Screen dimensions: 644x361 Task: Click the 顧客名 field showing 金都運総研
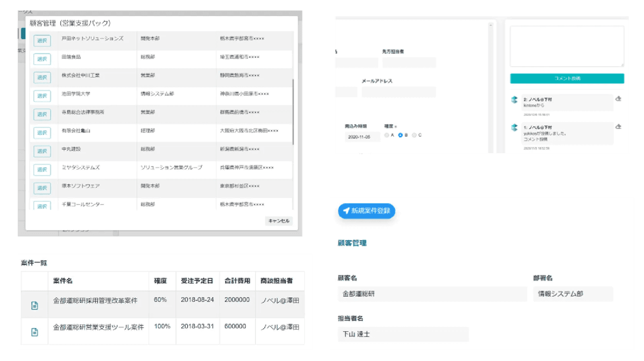[x=432, y=294]
